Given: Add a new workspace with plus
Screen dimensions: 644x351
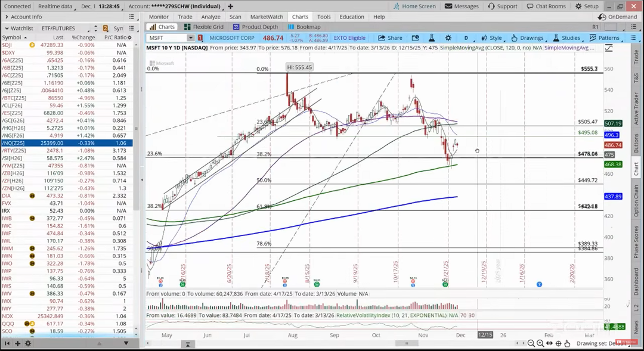Looking at the screenshot, I should tap(230, 6).
